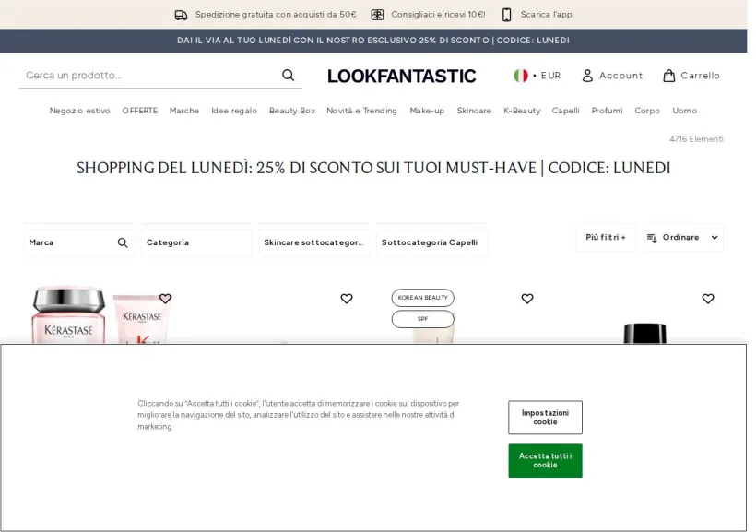Viewport: 756px width, 532px height.
Task: Expand the Categoria filter
Action: tap(196, 242)
